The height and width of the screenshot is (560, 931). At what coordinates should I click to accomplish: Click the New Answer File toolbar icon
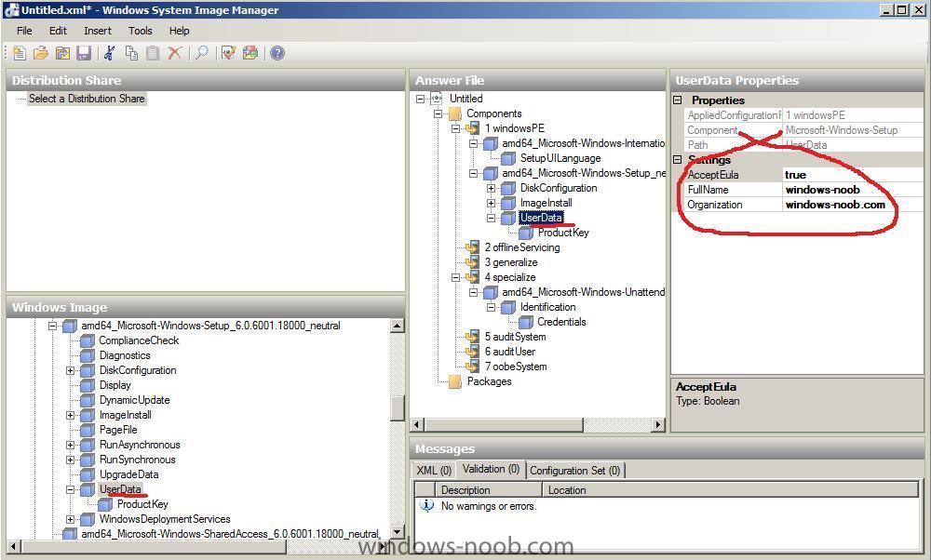[x=19, y=53]
